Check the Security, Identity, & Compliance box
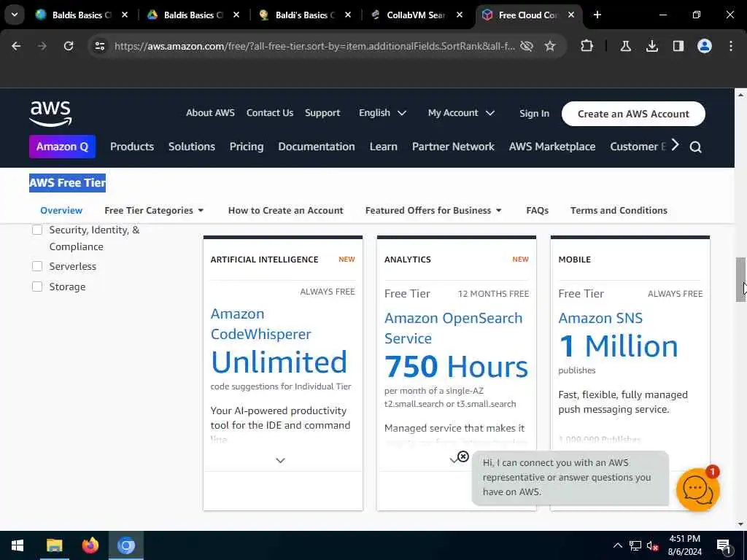This screenshot has width=747, height=560. (37, 230)
